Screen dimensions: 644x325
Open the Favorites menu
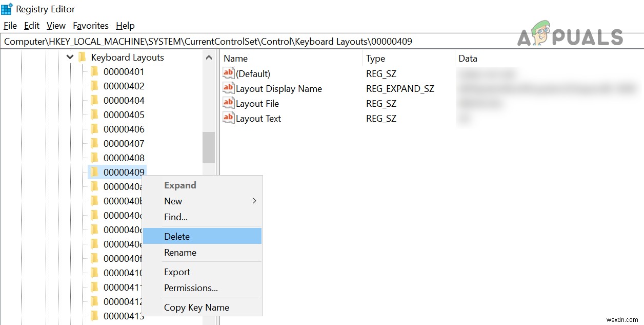91,26
